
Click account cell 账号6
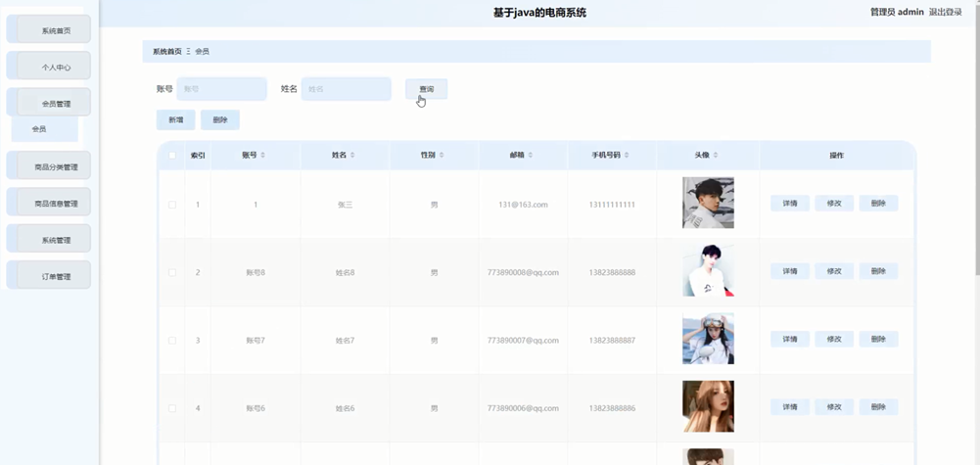256,408
